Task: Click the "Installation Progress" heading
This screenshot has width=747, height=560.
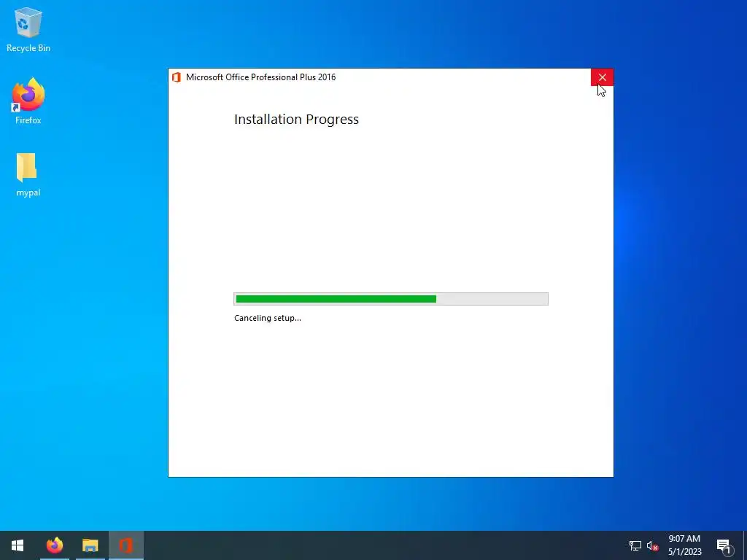Action: point(296,119)
